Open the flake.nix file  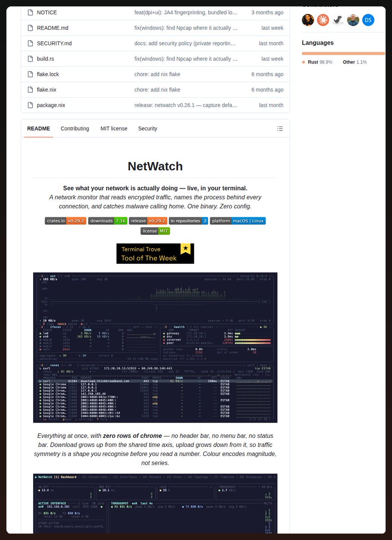[46, 90]
